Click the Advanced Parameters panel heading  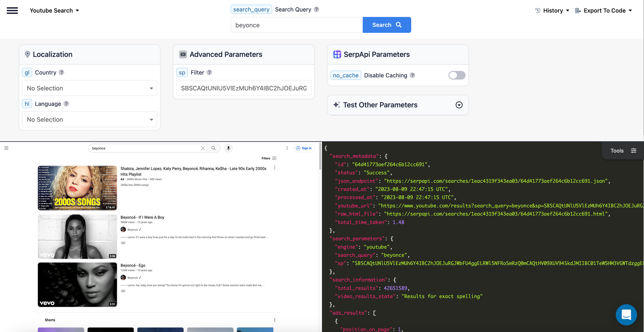tap(226, 54)
